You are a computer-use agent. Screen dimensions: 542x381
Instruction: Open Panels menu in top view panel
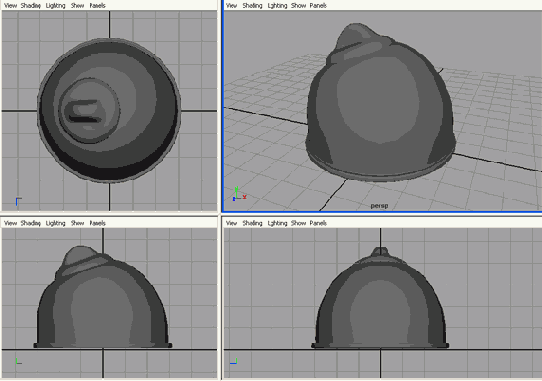click(97, 6)
